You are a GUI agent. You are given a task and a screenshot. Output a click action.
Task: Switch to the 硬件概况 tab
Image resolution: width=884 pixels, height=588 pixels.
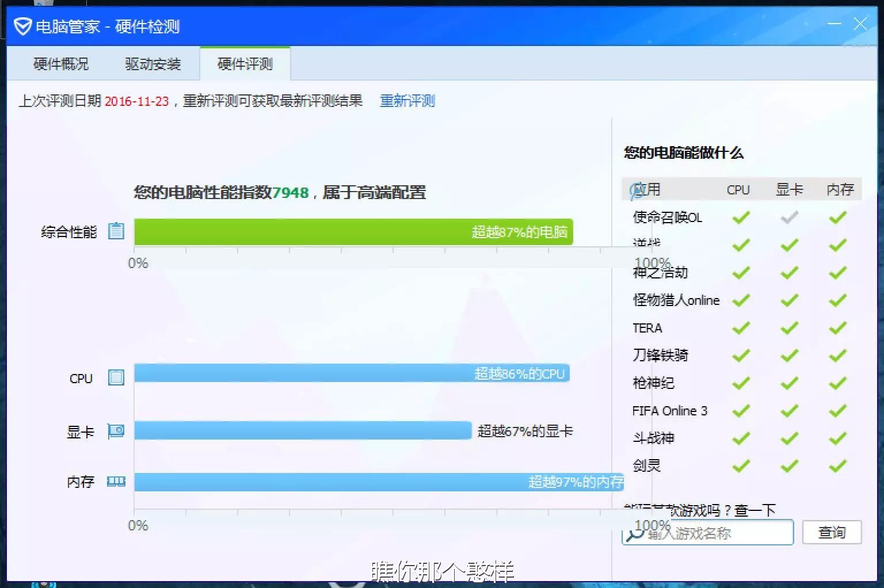coord(61,64)
